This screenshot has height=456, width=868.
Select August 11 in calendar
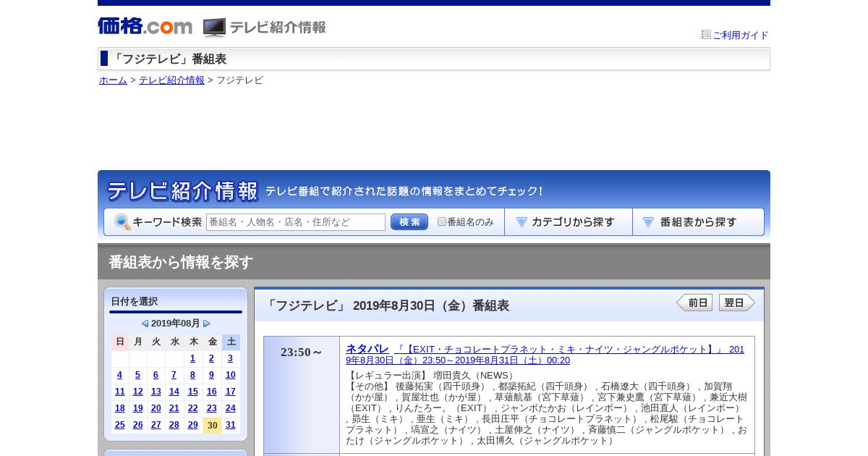click(119, 392)
